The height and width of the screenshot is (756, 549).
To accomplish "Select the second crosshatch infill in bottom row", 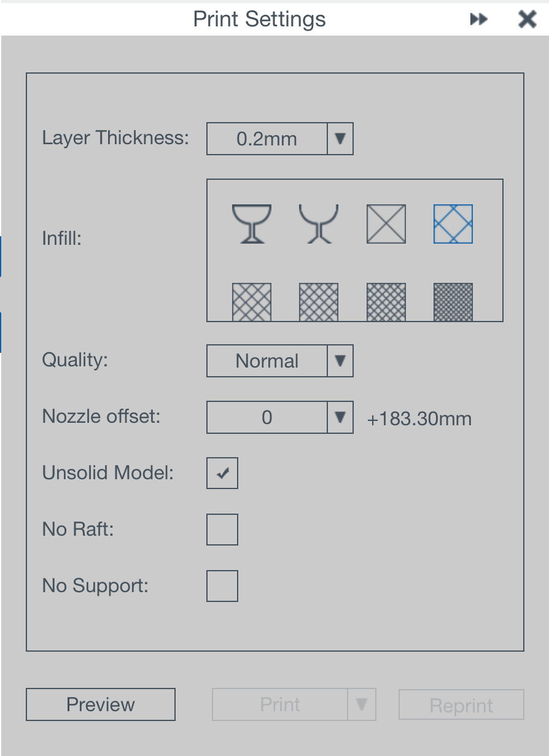I will point(319,302).
